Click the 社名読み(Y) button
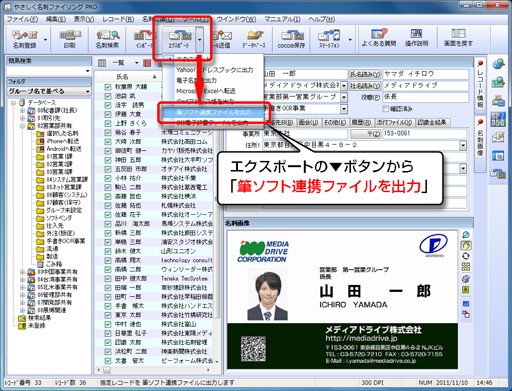The width and height of the screenshot is (512, 391). pyautogui.click(x=365, y=86)
